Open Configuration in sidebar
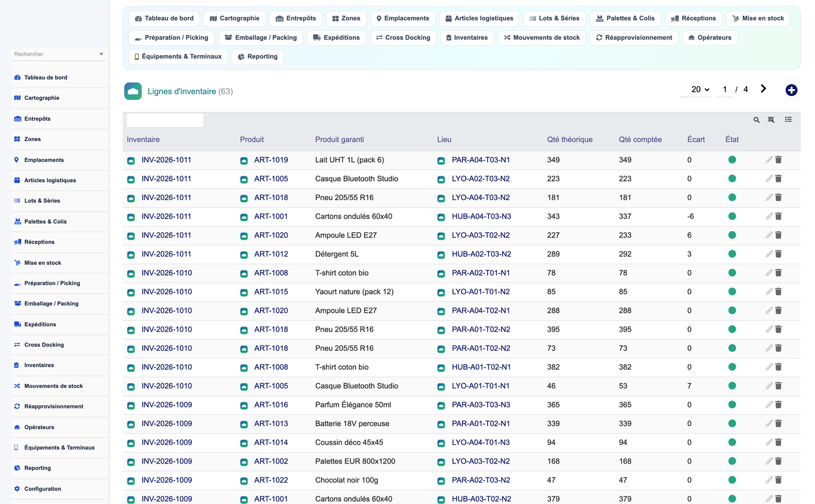 click(x=42, y=489)
